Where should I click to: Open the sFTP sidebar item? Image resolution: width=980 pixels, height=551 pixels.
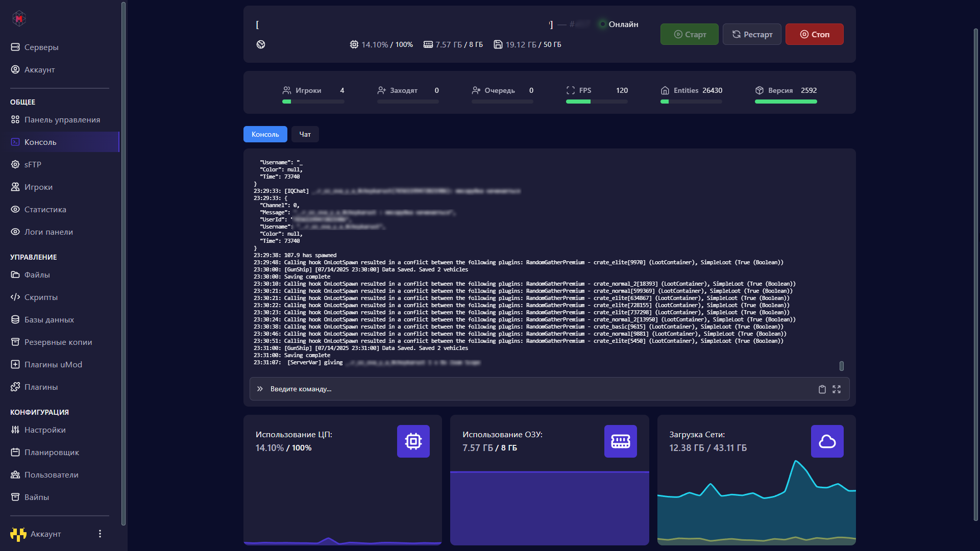33,164
